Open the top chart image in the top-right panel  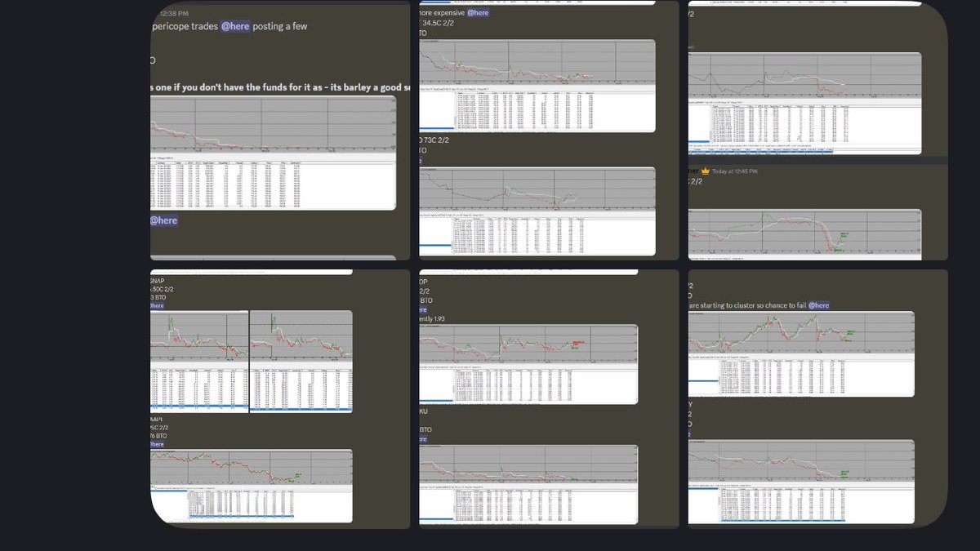[x=804, y=103]
